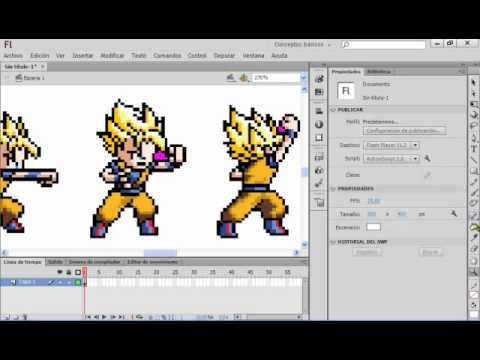
Task: Select the Lasso tool
Action: pos(474,126)
